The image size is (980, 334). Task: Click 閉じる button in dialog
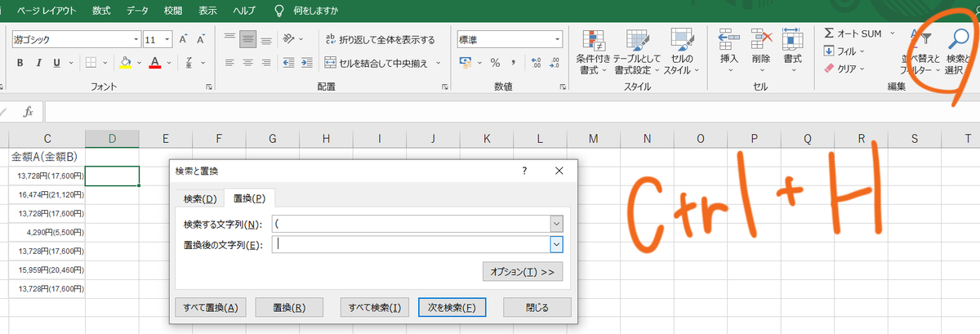coord(537,307)
